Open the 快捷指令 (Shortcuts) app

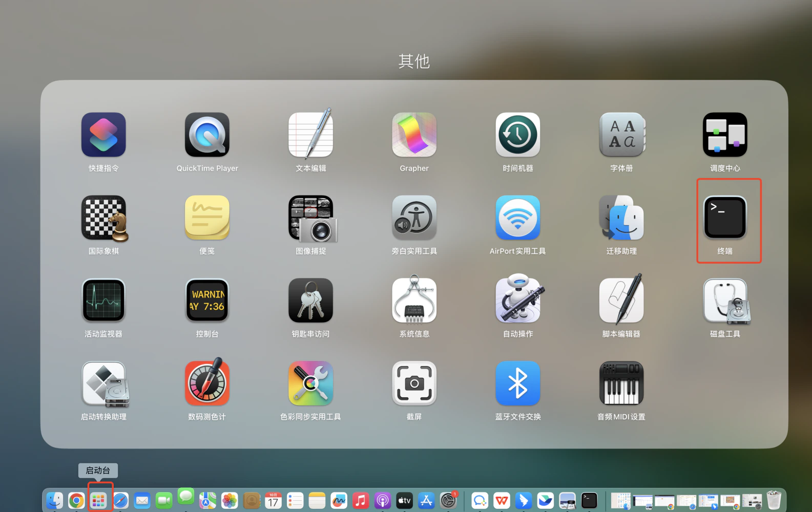tap(103, 135)
